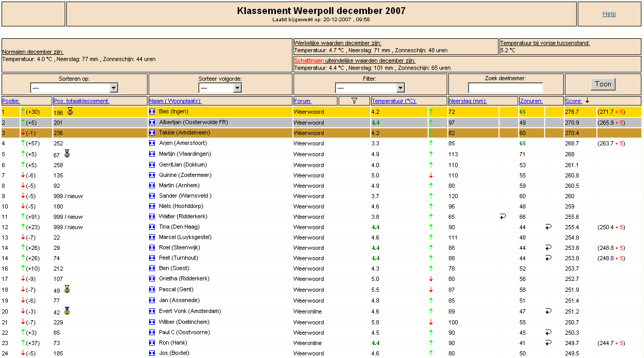Click the blue icon beside Bas (Ingen)
Screen dimensions: 644x358
point(152,112)
